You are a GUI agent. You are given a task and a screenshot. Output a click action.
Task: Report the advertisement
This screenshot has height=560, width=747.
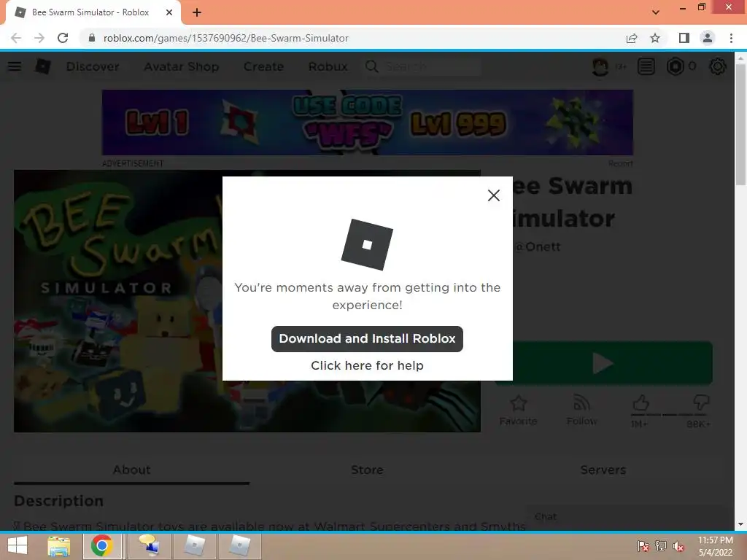620,163
